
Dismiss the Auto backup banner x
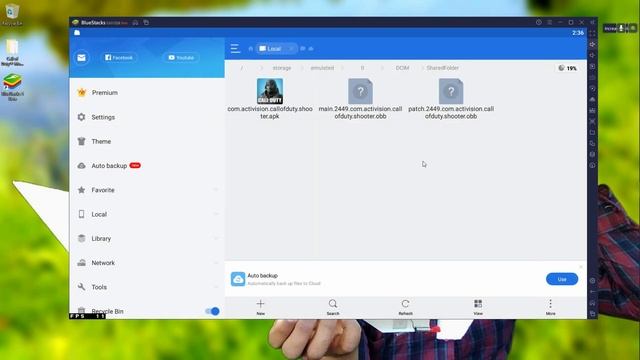(581, 267)
